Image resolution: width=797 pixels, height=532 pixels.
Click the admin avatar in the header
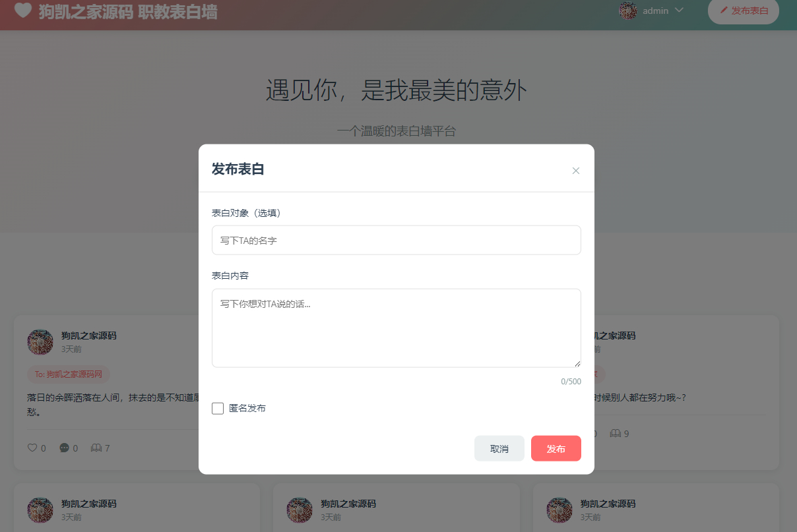pos(627,11)
